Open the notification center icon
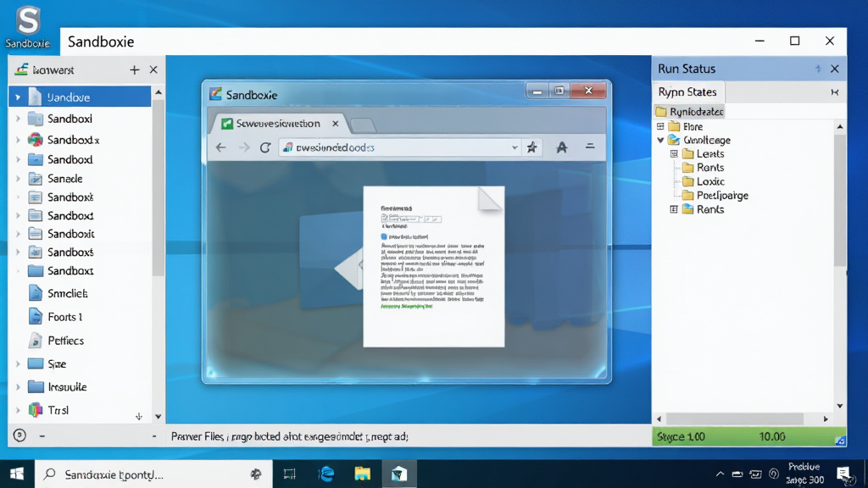The height and width of the screenshot is (488, 868). pos(844,474)
